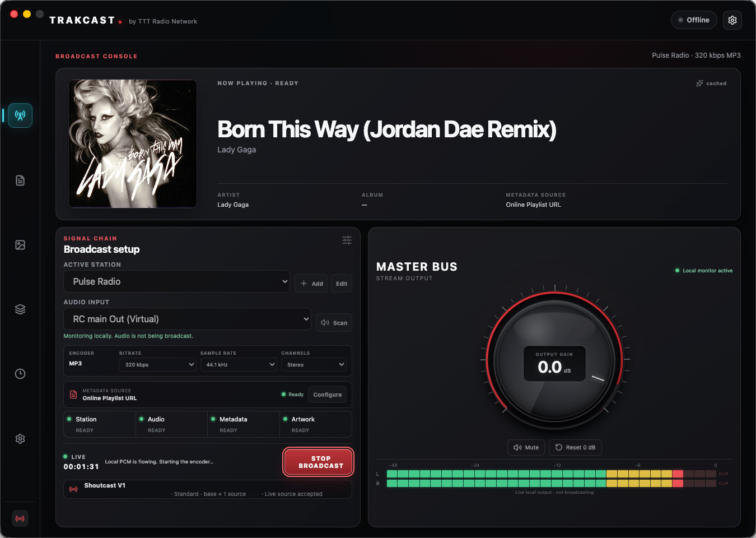Click the green Ready metadata indicator
This screenshot has width=756, height=538.
(292, 395)
